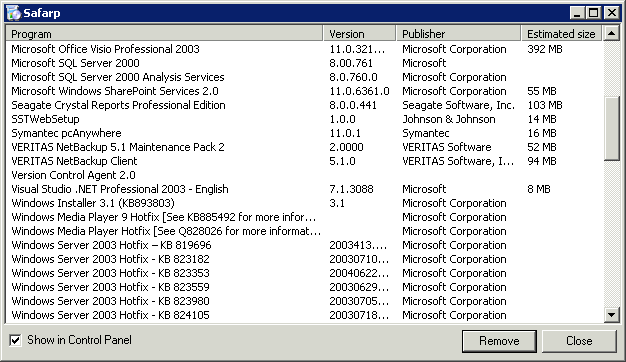
Task: Click version 8.0.760.0 cell
Action: tap(353, 77)
